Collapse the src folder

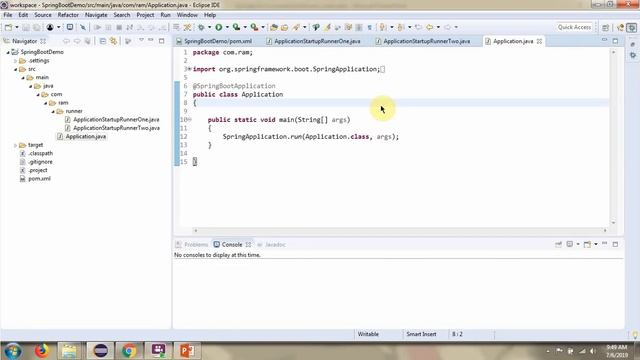coord(16,69)
